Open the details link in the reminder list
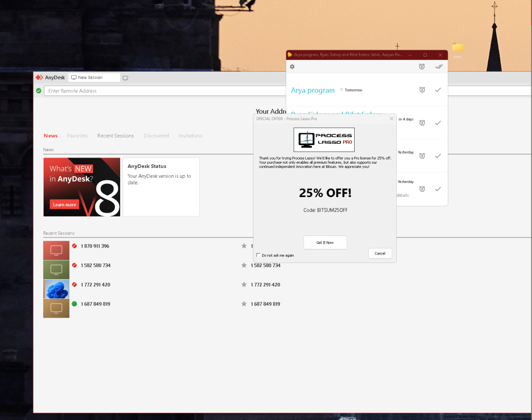The width and height of the screenshot is (532, 420). pyautogui.click(x=403, y=195)
